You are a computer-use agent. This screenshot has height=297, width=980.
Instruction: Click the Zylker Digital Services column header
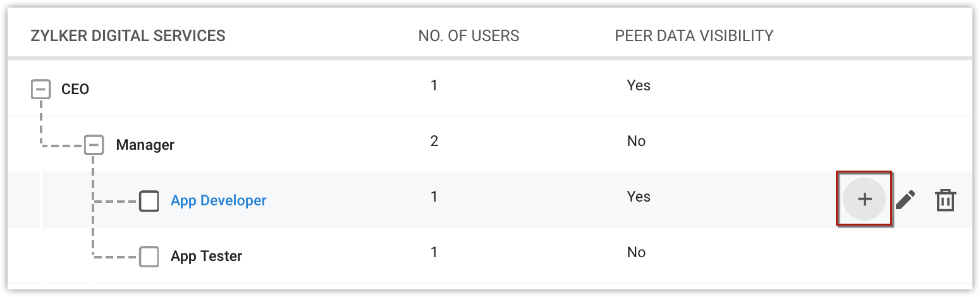click(128, 36)
